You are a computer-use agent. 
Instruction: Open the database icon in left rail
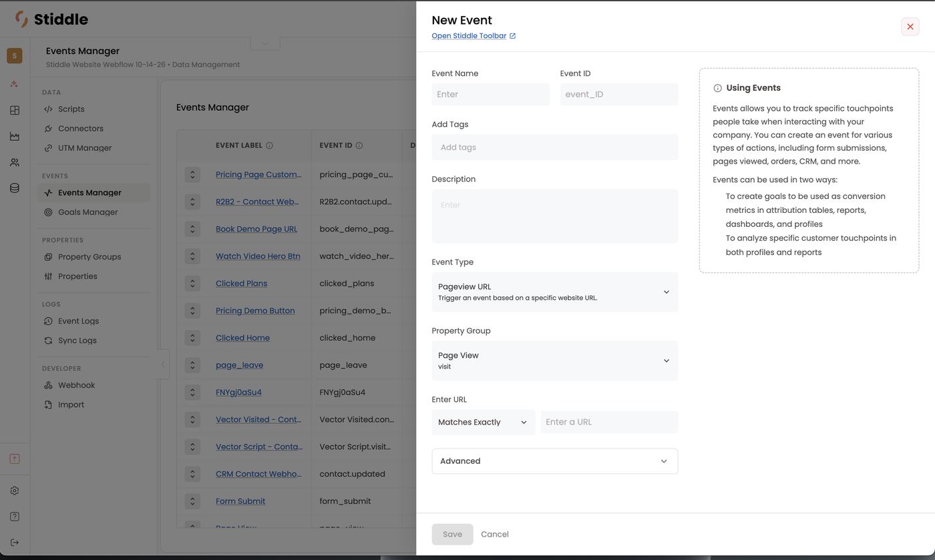click(x=15, y=189)
